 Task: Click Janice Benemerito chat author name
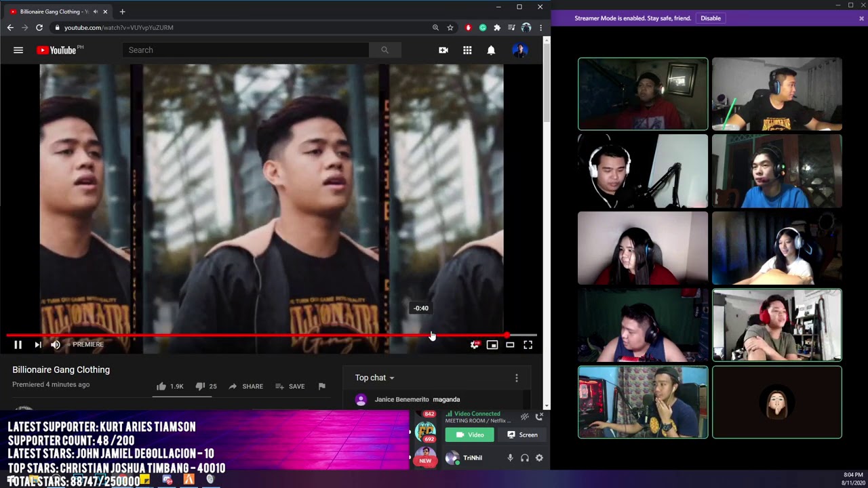(401, 400)
